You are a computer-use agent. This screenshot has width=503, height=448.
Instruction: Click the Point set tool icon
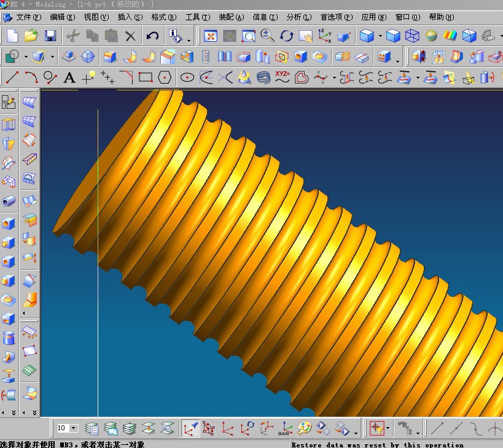coord(107,77)
